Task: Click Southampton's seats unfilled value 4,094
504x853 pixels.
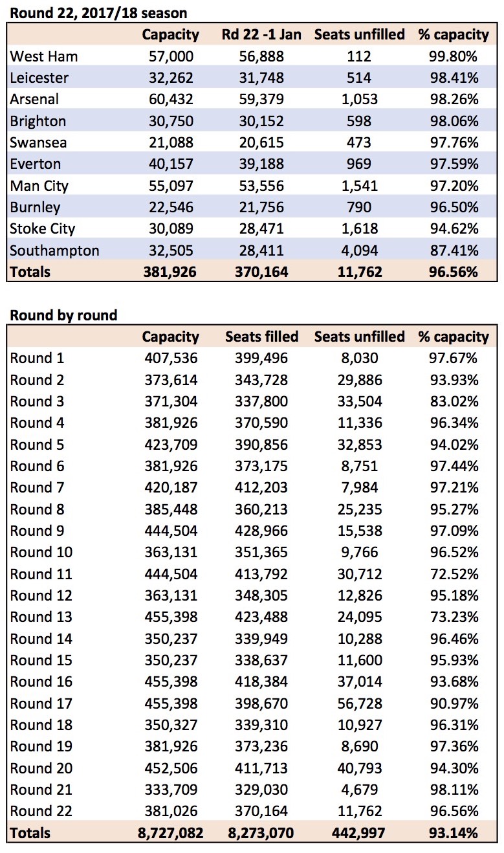Action: (359, 250)
